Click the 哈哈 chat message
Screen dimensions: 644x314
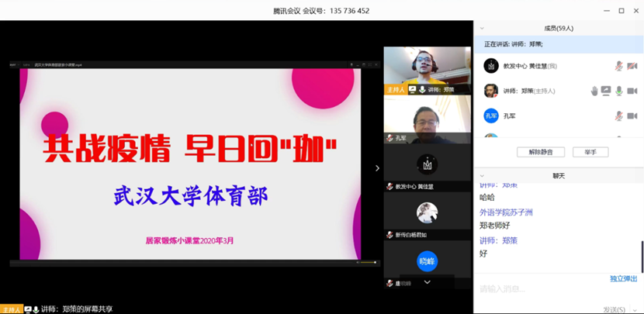tap(487, 198)
